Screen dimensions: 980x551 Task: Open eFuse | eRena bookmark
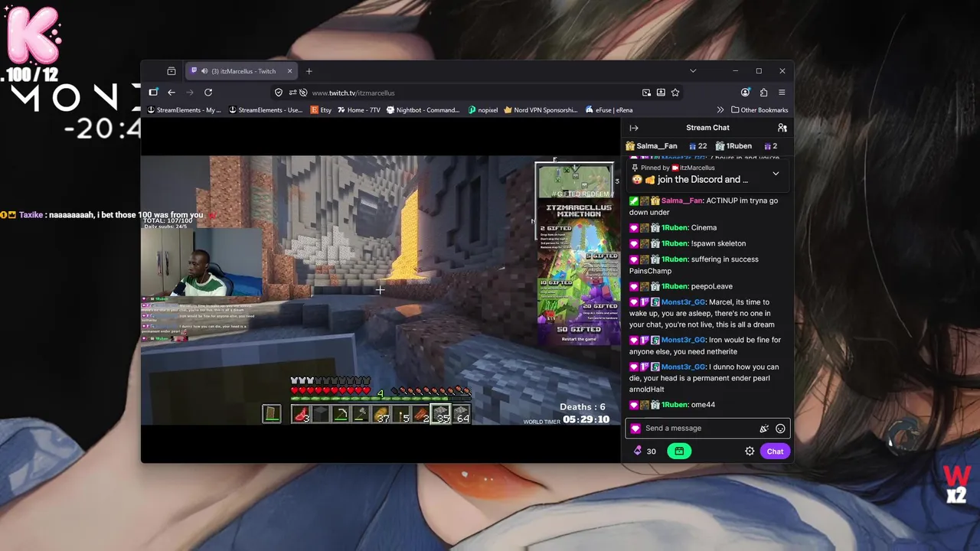tap(609, 110)
